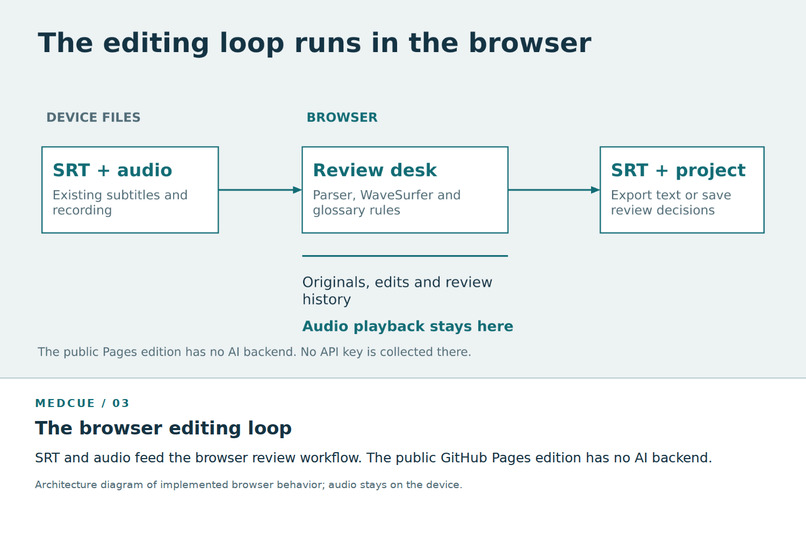Click 'Export text or save review decisions' text
The image size is (806, 537).
(671, 202)
